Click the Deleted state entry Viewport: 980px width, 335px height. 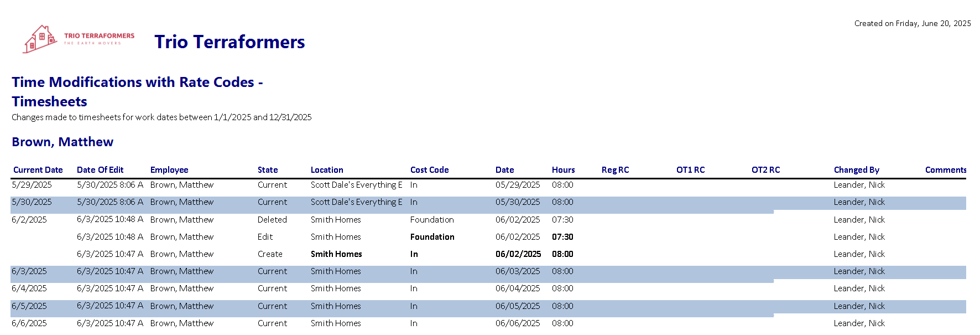(x=272, y=220)
